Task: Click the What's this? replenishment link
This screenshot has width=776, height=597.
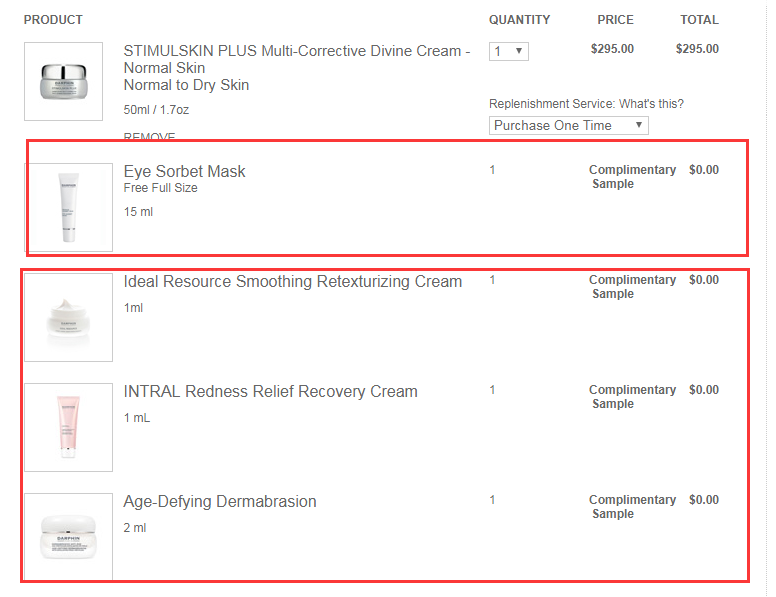Action: click(x=651, y=104)
